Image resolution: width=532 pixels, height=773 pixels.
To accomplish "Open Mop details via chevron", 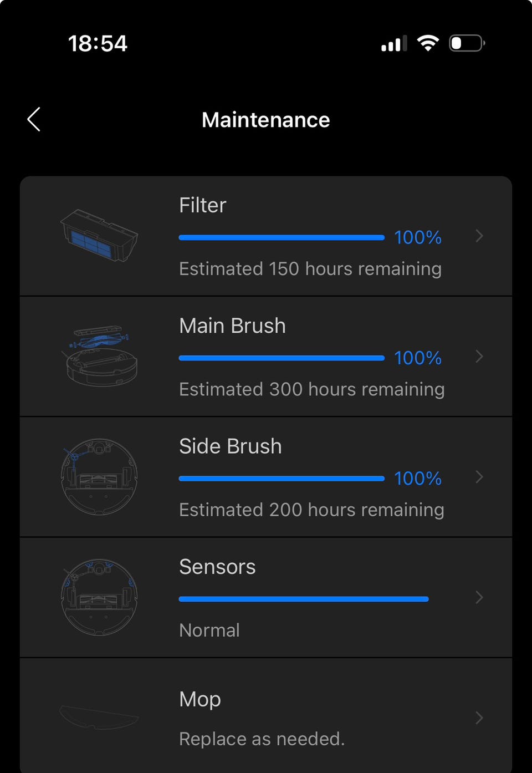I will [x=479, y=718].
